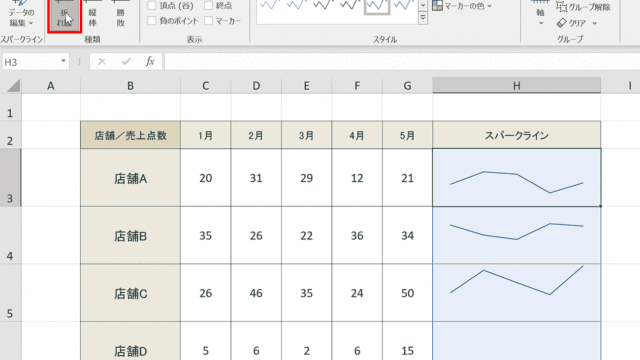The width and height of the screenshot is (640, 360).
Task: Select row 2 header
Action: tap(10, 135)
